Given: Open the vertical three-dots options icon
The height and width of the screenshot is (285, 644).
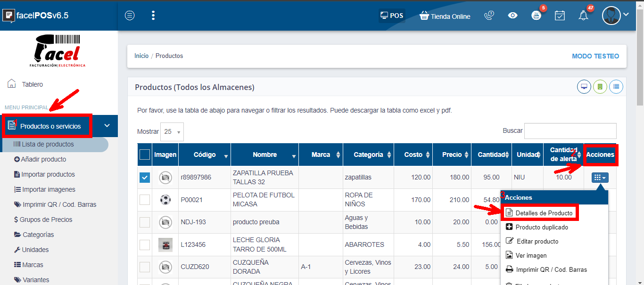Looking at the screenshot, I should coord(153,16).
